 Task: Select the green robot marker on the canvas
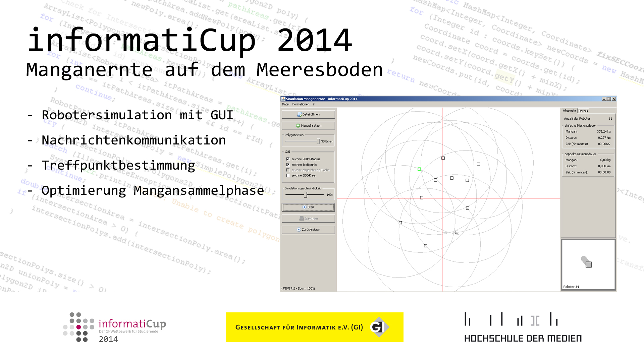(x=419, y=169)
